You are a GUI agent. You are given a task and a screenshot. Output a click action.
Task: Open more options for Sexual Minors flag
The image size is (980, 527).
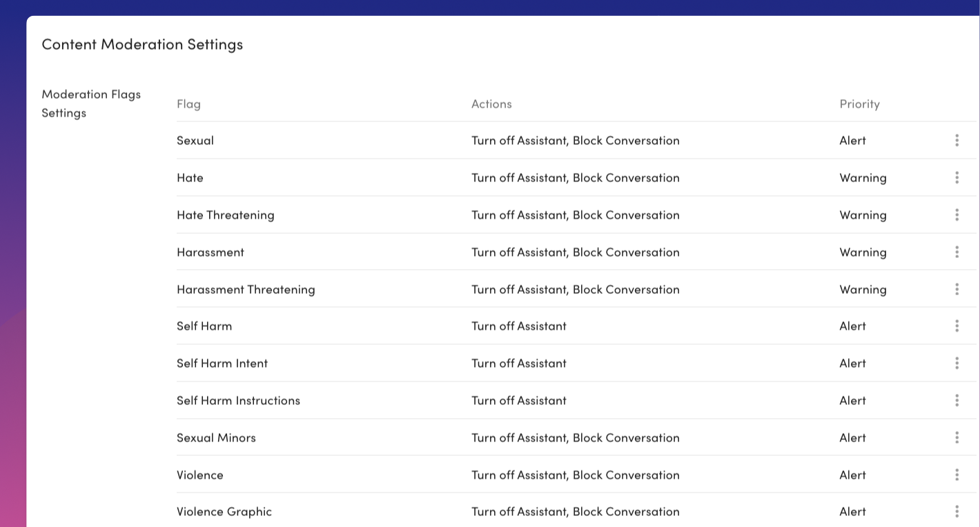(957, 438)
